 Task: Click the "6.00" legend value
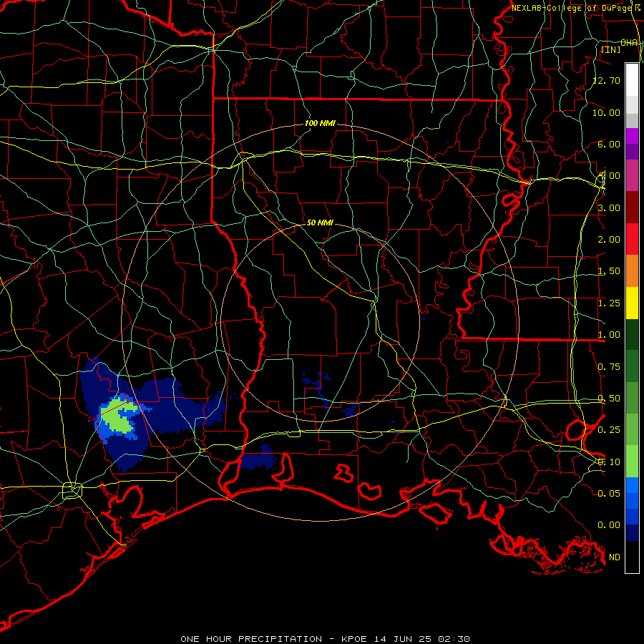pos(609,144)
